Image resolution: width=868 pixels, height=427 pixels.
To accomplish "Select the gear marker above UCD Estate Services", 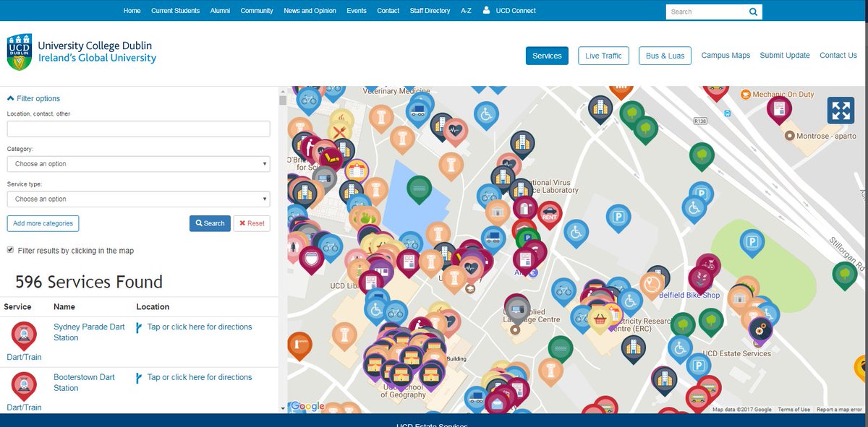I will 761,330.
